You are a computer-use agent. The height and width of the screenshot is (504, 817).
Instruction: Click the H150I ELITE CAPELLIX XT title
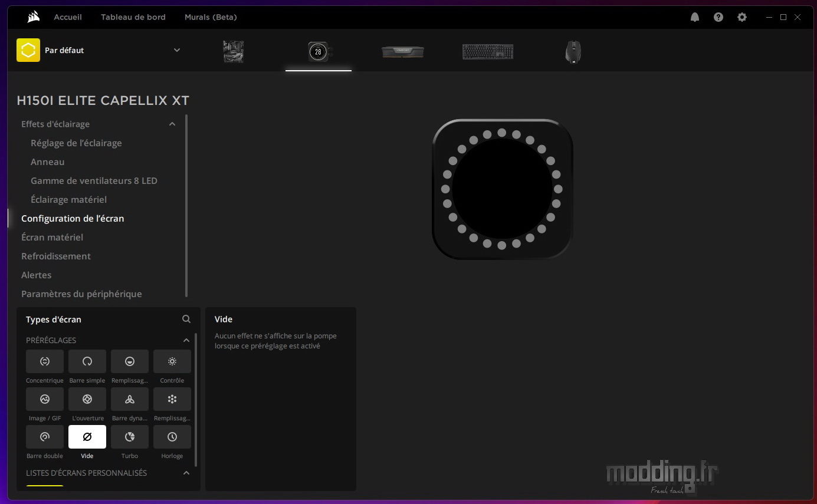click(103, 100)
